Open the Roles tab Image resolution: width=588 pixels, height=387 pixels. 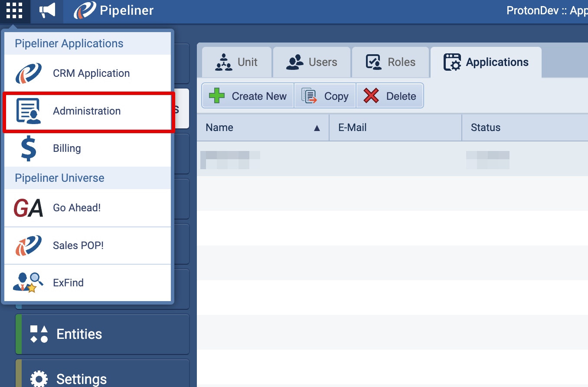pyautogui.click(x=390, y=62)
